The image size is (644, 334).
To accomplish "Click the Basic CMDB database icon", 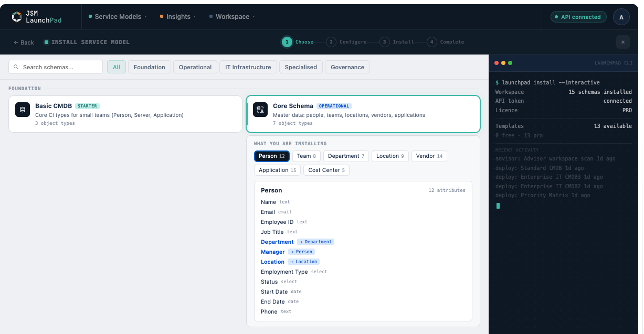I will tap(22, 109).
